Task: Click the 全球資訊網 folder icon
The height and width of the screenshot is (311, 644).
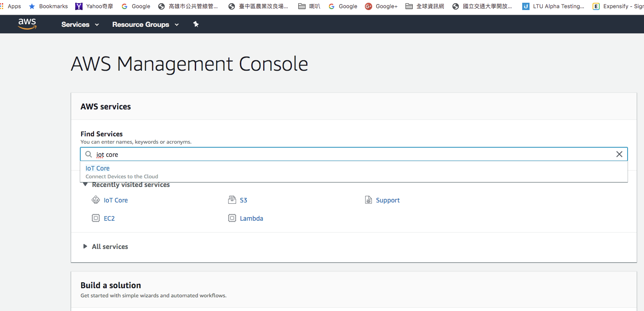Action: 409,6
